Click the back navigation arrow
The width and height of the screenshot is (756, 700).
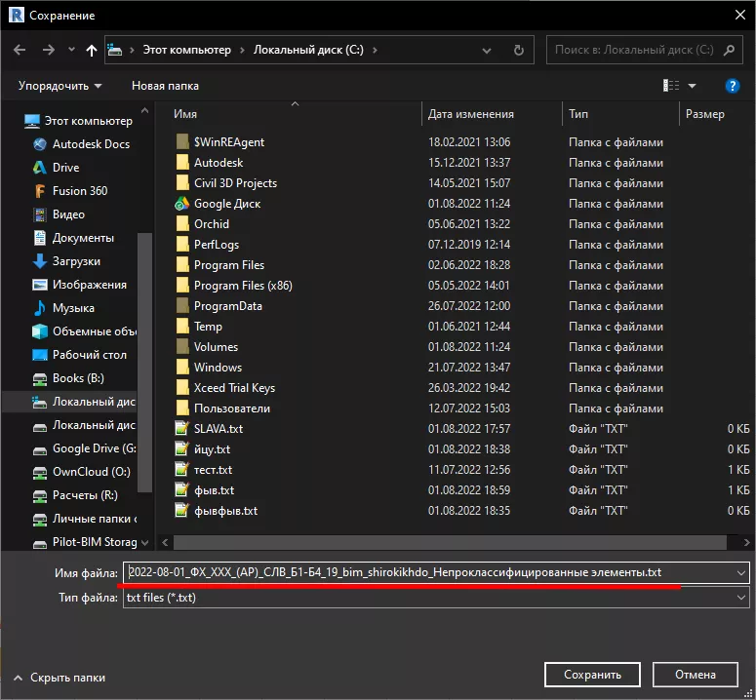20,50
